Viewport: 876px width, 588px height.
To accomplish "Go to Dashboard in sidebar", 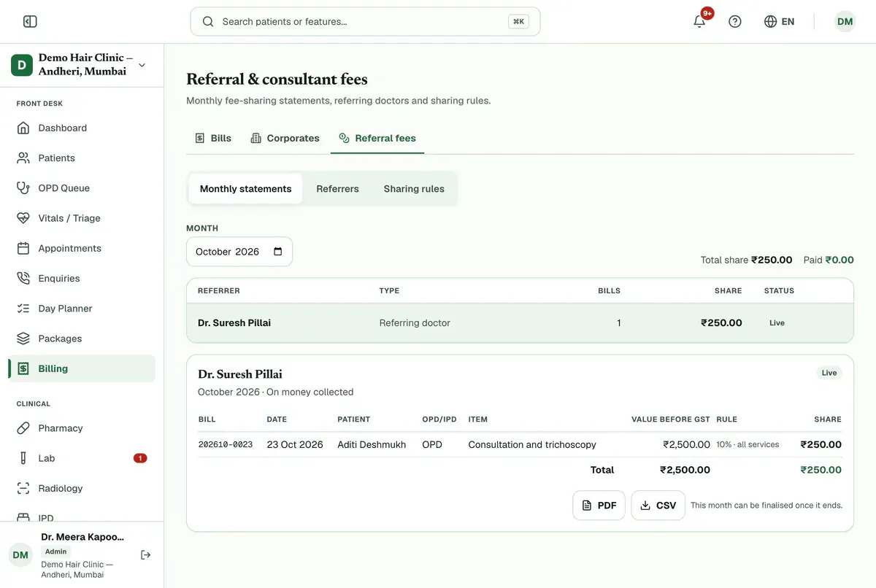I will point(82,128).
